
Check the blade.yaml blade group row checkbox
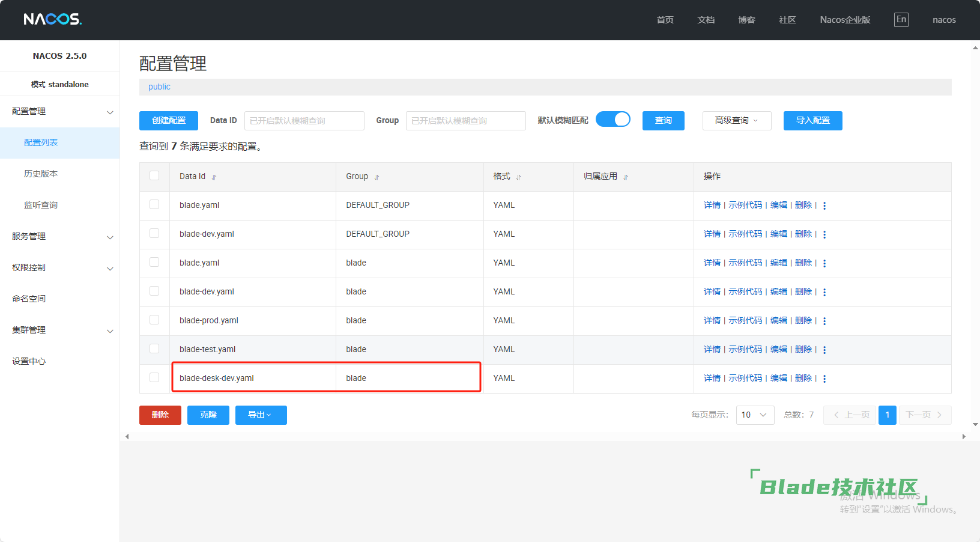click(x=154, y=262)
